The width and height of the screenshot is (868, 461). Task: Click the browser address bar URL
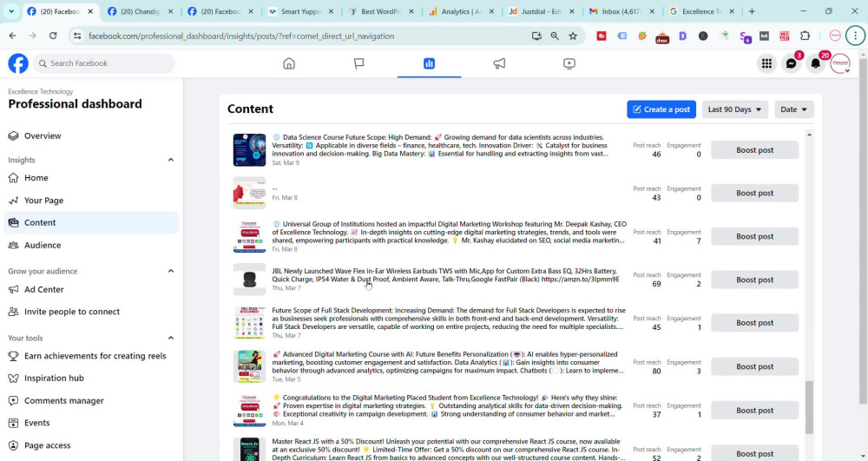(241, 36)
